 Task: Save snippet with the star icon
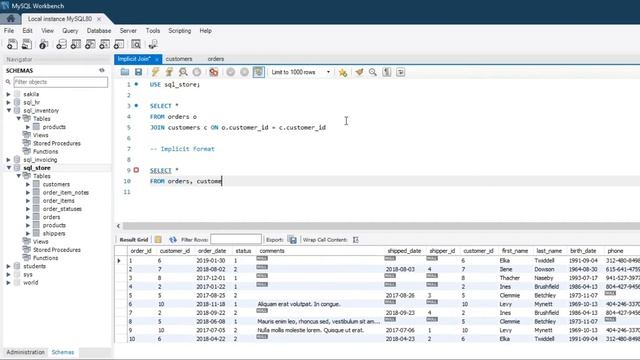343,72
